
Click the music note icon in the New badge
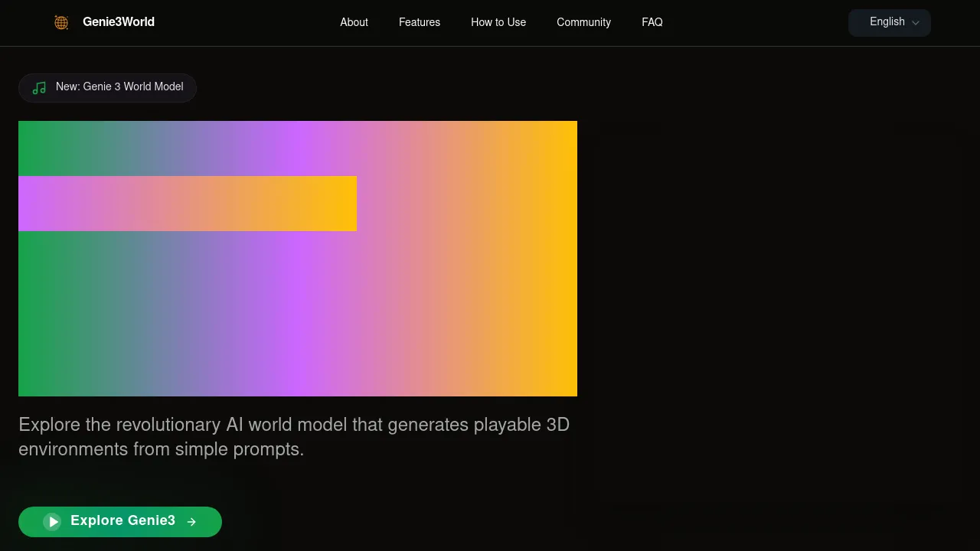[39, 88]
